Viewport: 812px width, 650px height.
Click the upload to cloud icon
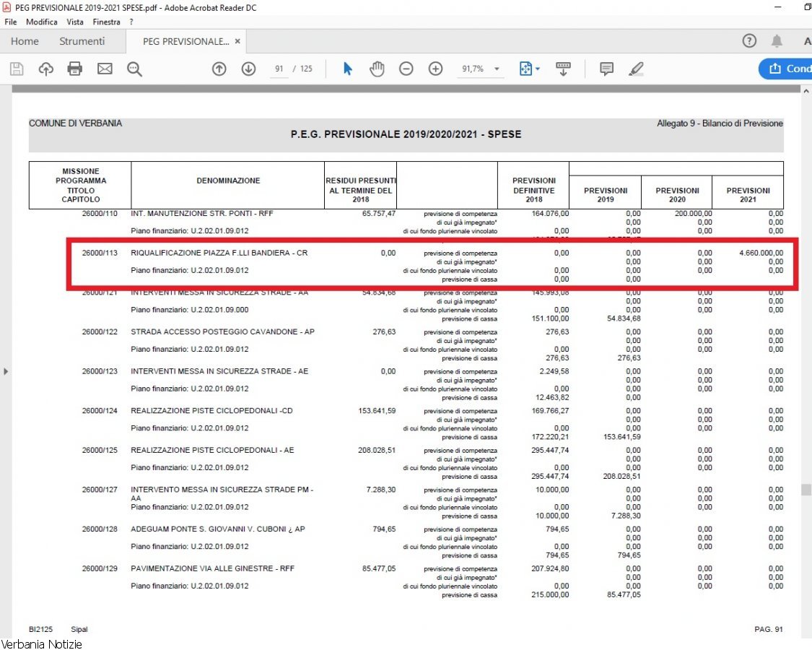click(x=46, y=69)
